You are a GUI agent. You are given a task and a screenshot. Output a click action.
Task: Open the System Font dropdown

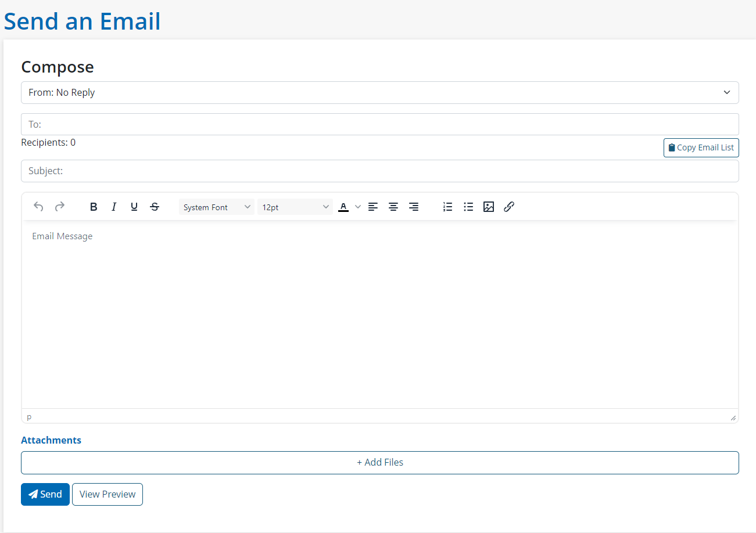(x=216, y=207)
